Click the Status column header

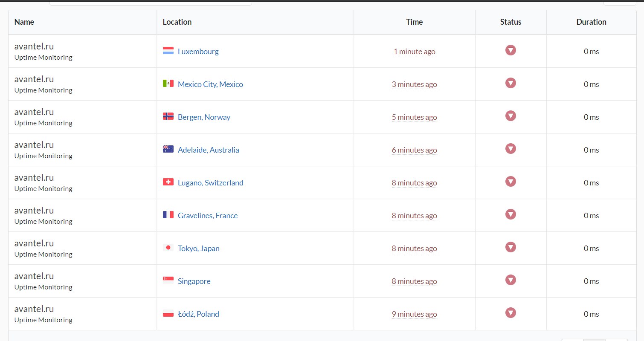click(511, 22)
